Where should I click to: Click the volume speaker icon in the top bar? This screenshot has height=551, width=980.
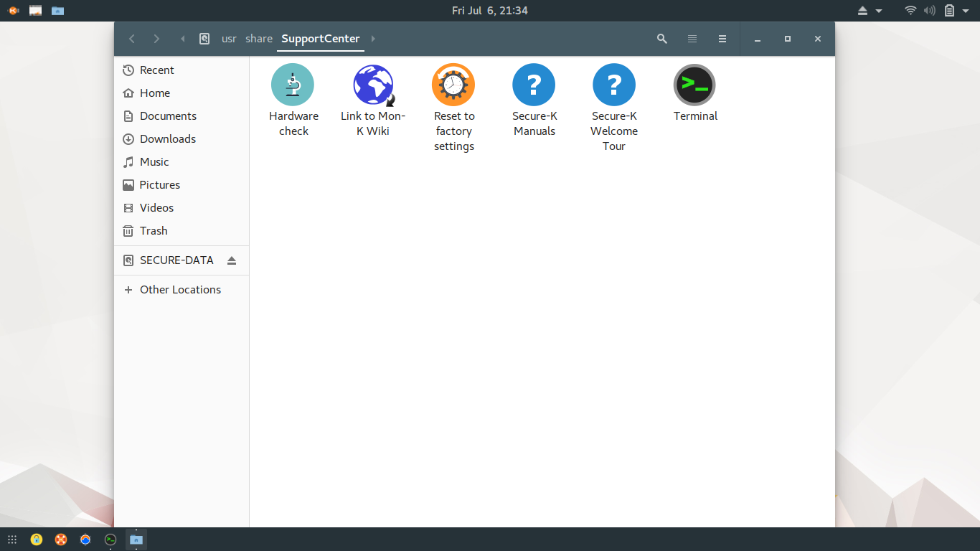930,10
